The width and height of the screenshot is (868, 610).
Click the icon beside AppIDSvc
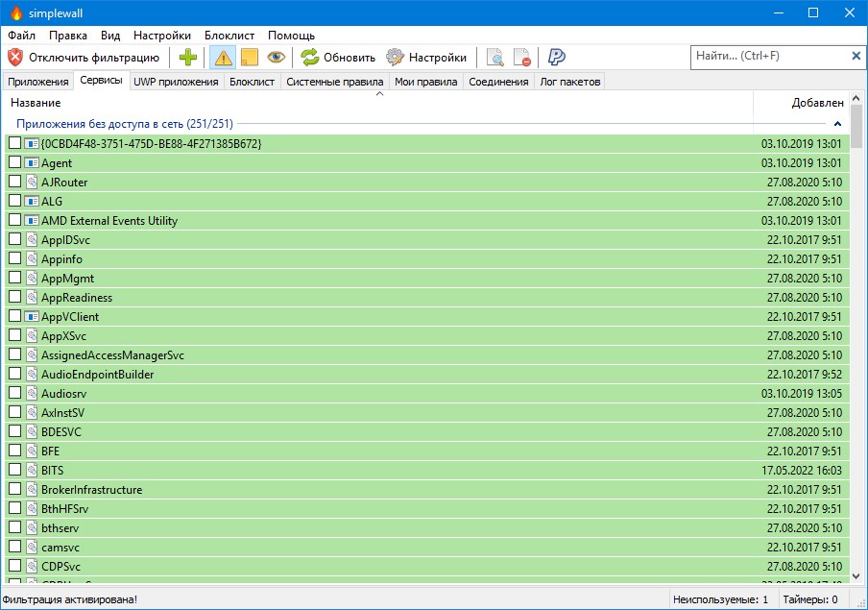tap(32, 239)
